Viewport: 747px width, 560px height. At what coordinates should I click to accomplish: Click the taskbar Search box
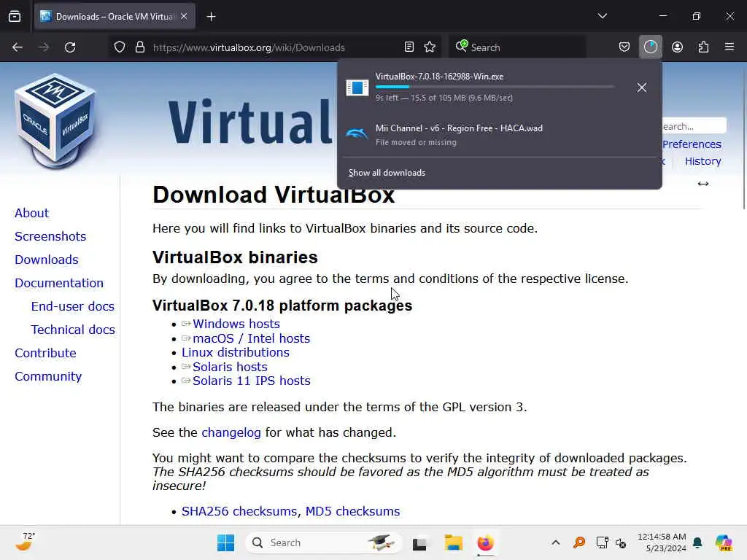click(324, 542)
